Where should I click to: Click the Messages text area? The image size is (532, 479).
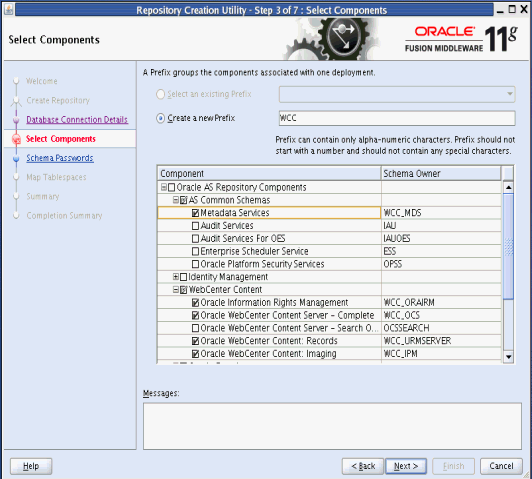coord(332,426)
